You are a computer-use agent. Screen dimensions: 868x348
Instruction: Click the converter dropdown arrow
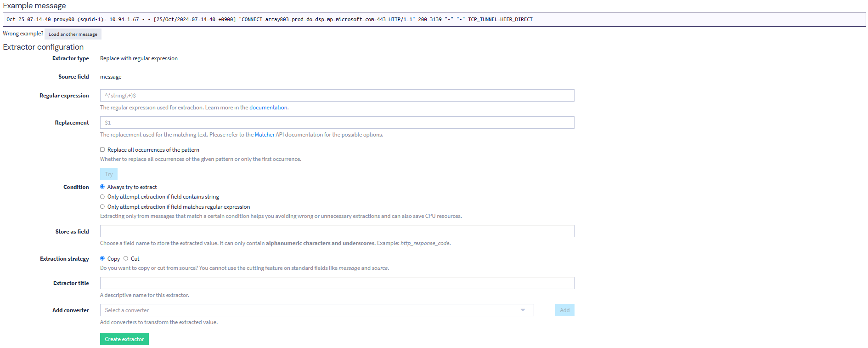pyautogui.click(x=523, y=310)
